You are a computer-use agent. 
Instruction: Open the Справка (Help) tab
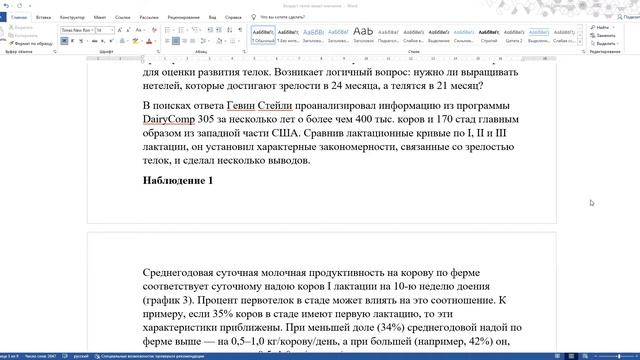233,18
